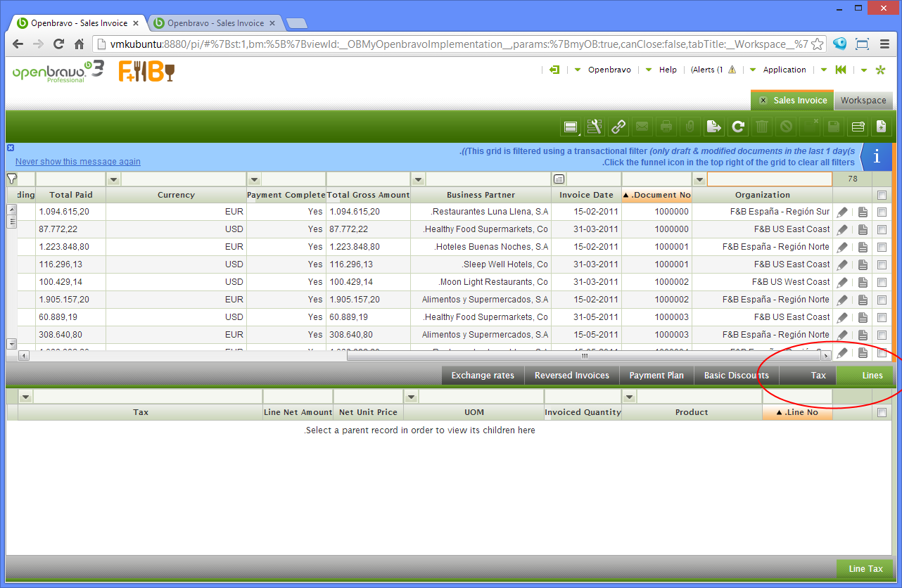Expand the Organization filter dropdown
Viewport: 902px width, 588px height.
[699, 179]
